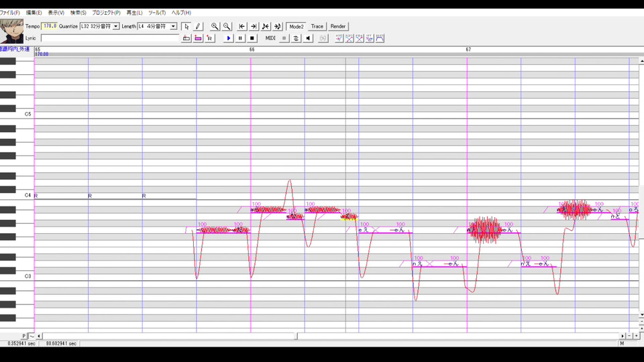The image size is (644, 362).
Task: Click the C3 key label on piano
Action: click(x=28, y=276)
